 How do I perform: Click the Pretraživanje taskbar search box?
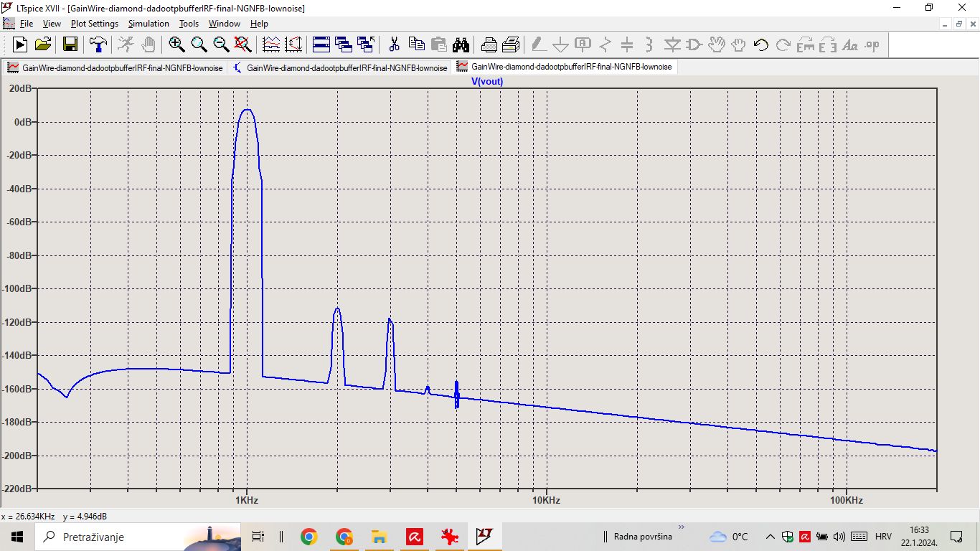click(x=137, y=537)
